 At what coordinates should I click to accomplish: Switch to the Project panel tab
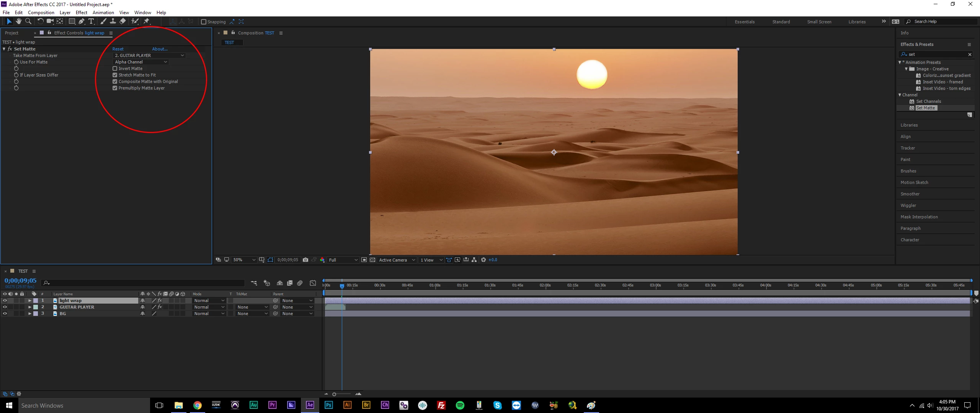(x=11, y=33)
